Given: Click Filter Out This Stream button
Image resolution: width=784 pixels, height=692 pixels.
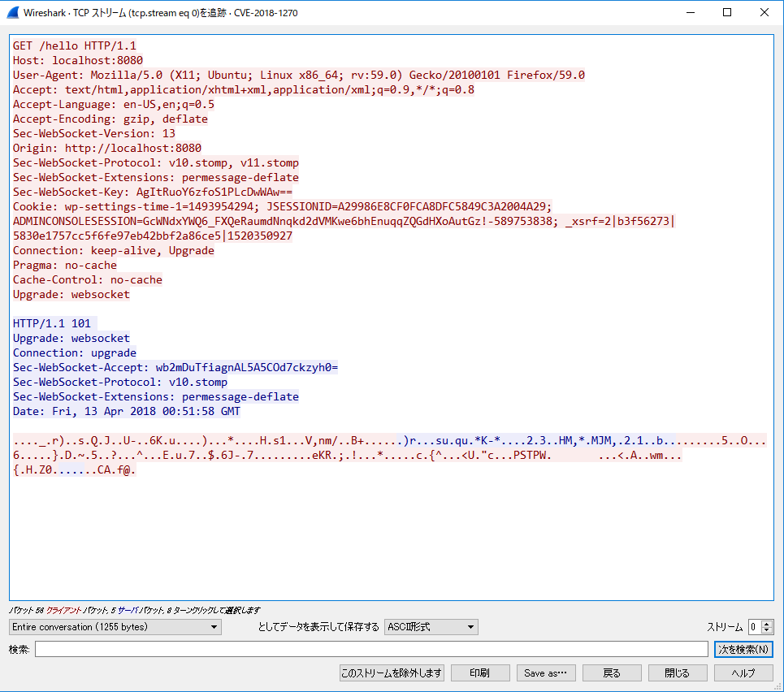Looking at the screenshot, I should [x=392, y=673].
